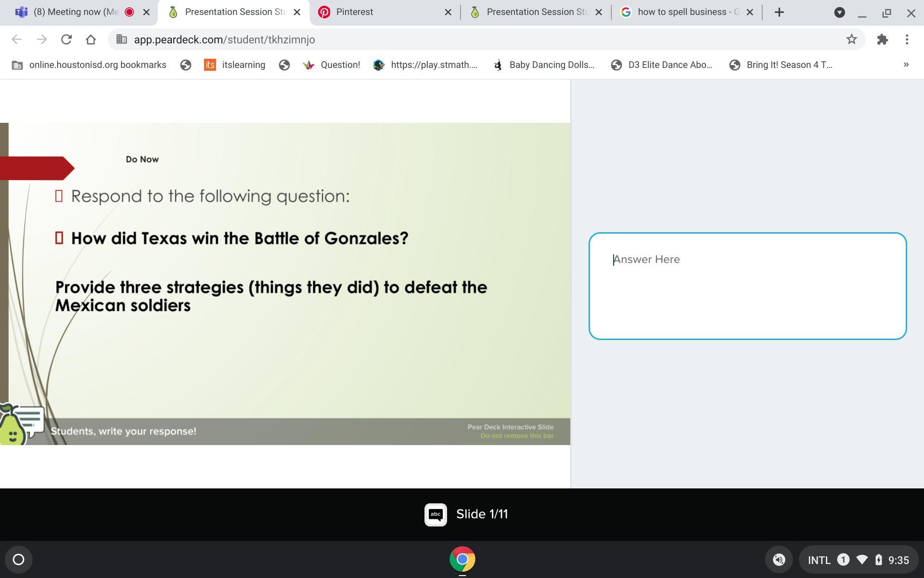Open the ChromeOS launcher circle

(x=18, y=559)
